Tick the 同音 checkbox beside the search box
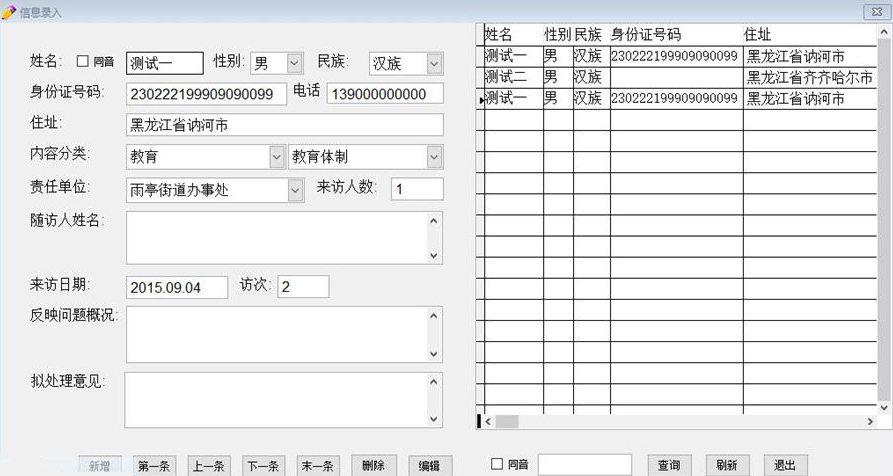The width and height of the screenshot is (893, 476). click(x=497, y=464)
